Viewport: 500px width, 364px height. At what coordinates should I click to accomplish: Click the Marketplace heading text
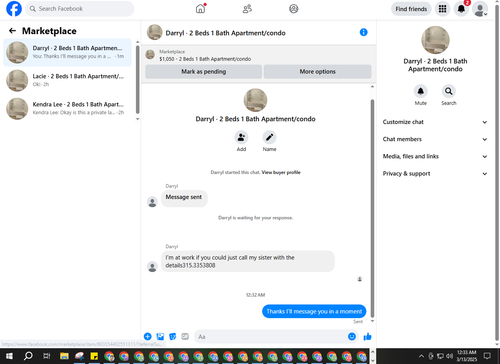point(49,31)
